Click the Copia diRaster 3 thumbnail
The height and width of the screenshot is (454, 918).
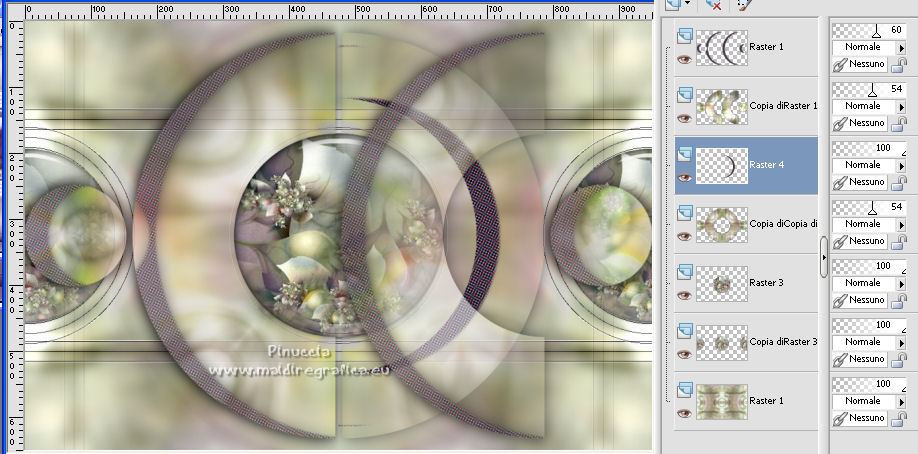722,343
